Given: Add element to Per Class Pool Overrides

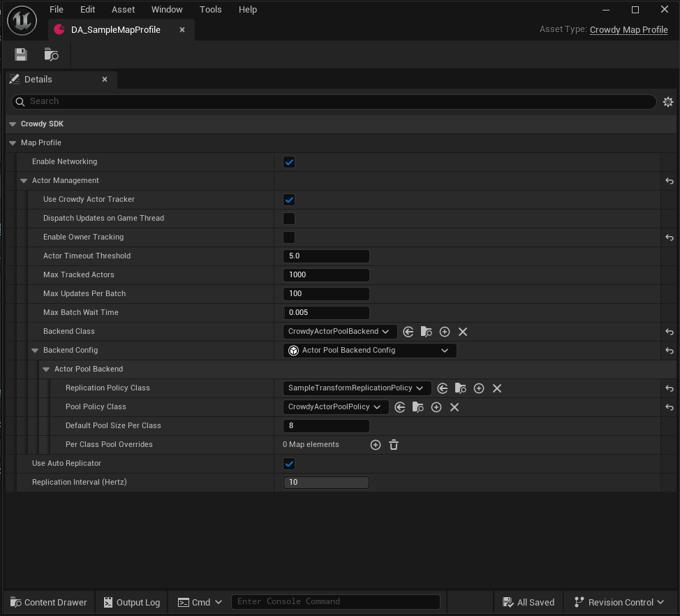Looking at the screenshot, I should (376, 445).
